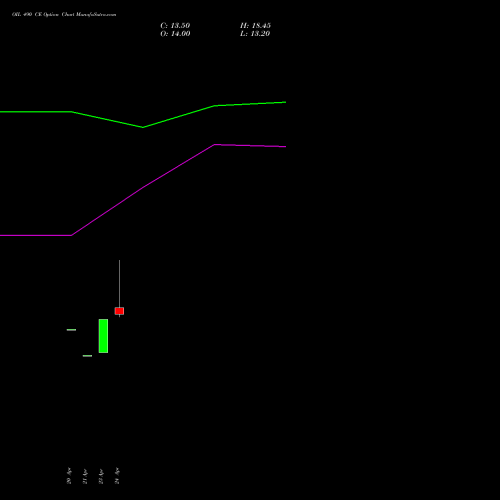500x500 pixels.
Task: Click the tall green candlestick body
Action: (103, 336)
